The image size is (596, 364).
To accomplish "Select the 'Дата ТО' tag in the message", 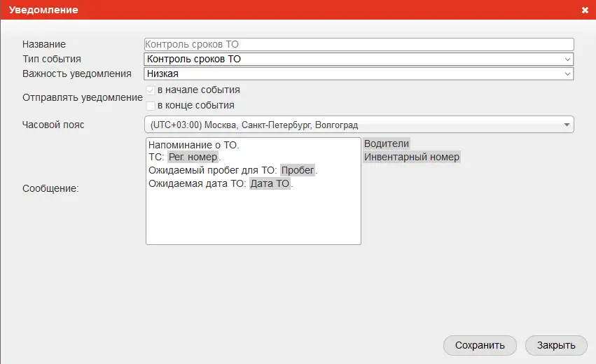I will pos(270,185).
